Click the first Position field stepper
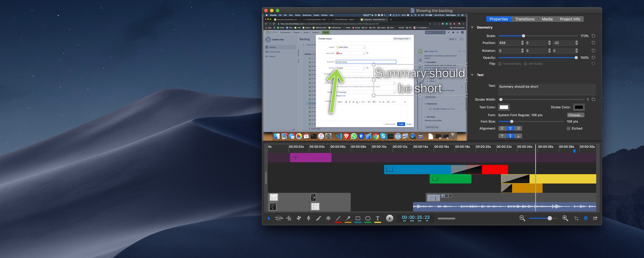The width and height of the screenshot is (644, 258). [522, 43]
